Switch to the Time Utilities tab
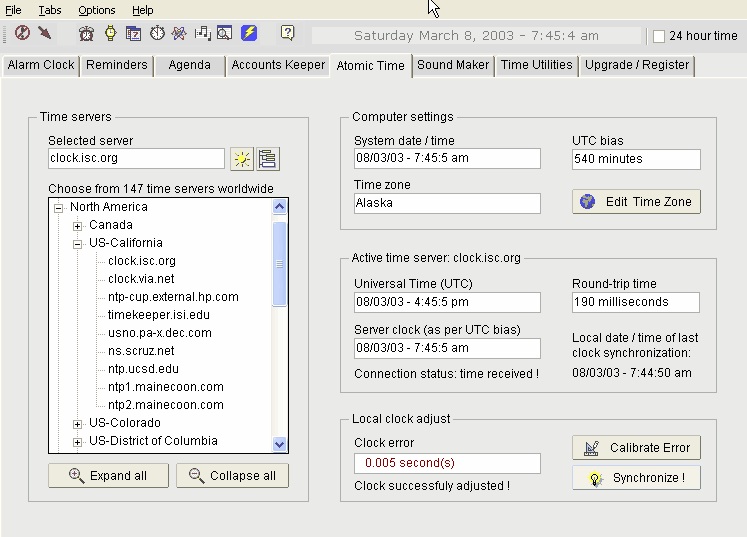This screenshot has height=537, width=747. (x=536, y=65)
